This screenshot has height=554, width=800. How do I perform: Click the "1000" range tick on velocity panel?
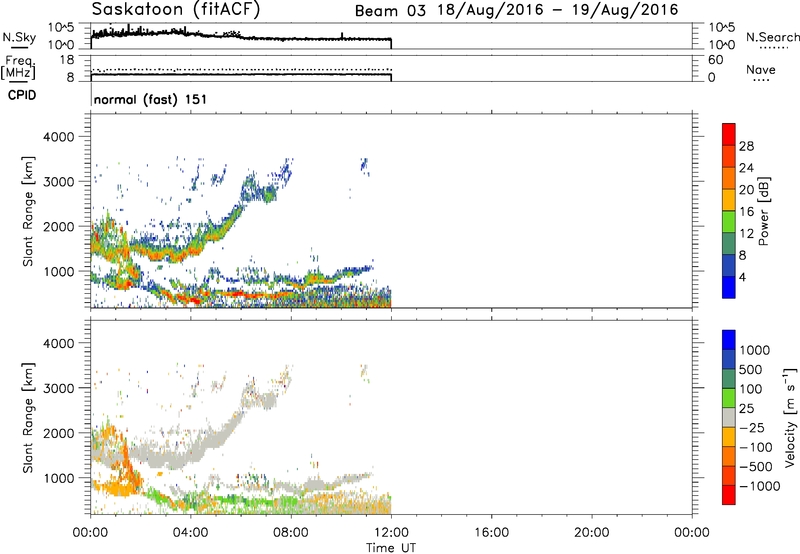[x=58, y=478]
